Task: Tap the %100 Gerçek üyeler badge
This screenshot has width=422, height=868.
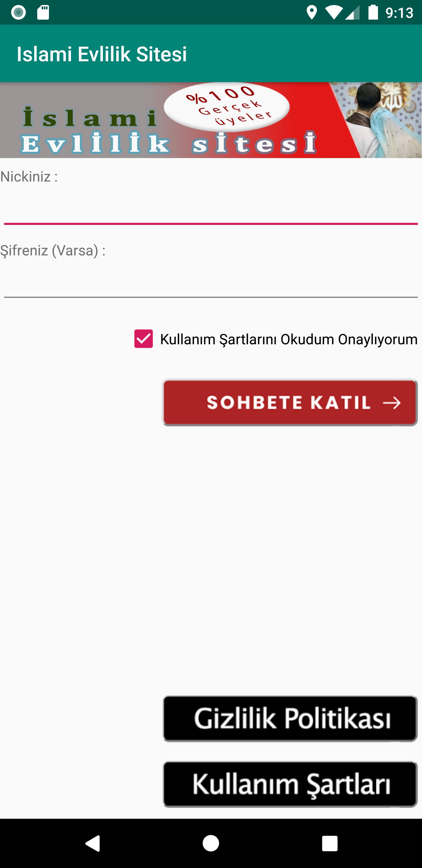Action: pos(227,106)
